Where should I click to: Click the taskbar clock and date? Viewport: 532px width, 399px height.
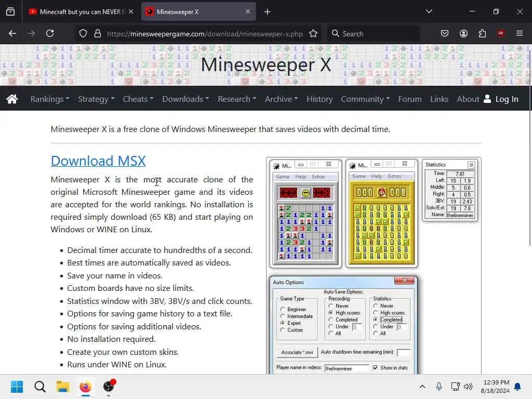tap(495, 387)
